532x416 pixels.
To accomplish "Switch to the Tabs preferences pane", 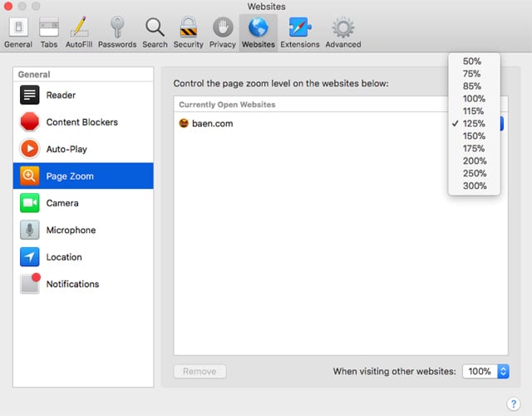I will click(49, 32).
